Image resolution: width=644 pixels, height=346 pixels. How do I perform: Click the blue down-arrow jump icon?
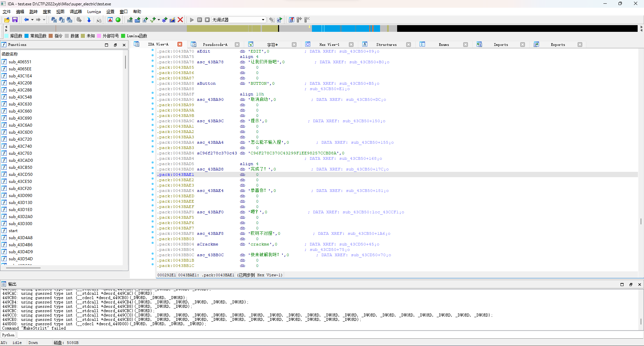point(89,20)
